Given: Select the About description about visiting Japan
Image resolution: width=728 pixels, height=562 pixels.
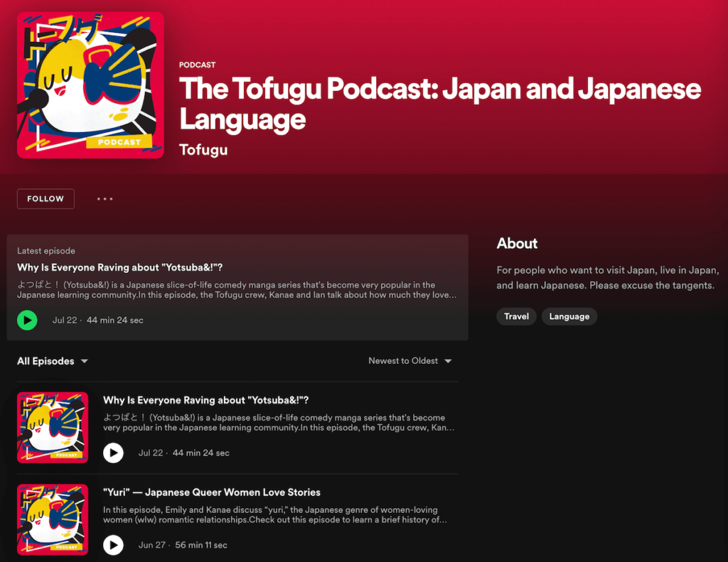Looking at the screenshot, I should click(608, 278).
